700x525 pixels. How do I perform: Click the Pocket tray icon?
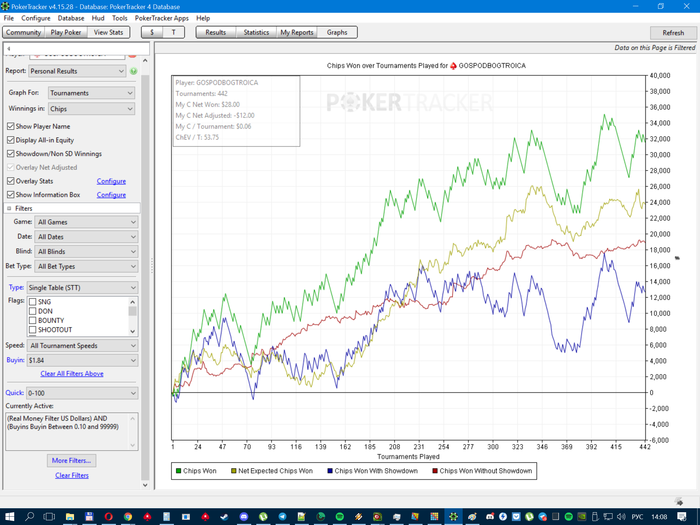pyautogui.click(x=516, y=517)
